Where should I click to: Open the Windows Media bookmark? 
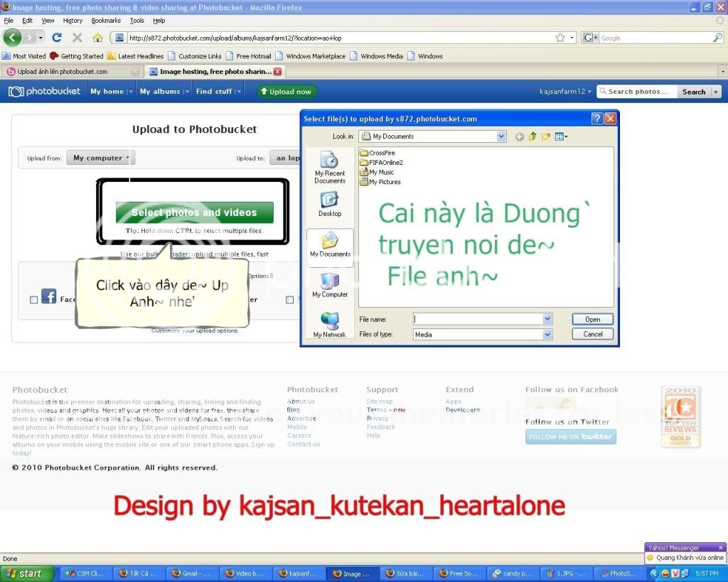(x=377, y=56)
